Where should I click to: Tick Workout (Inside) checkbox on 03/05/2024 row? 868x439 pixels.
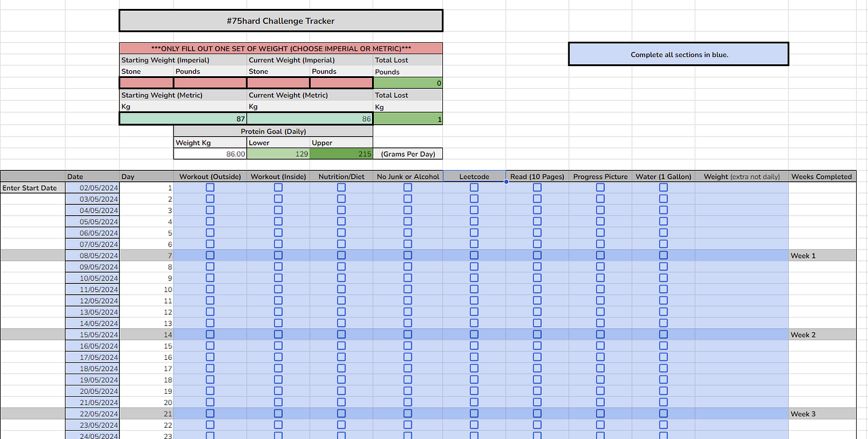click(x=278, y=199)
